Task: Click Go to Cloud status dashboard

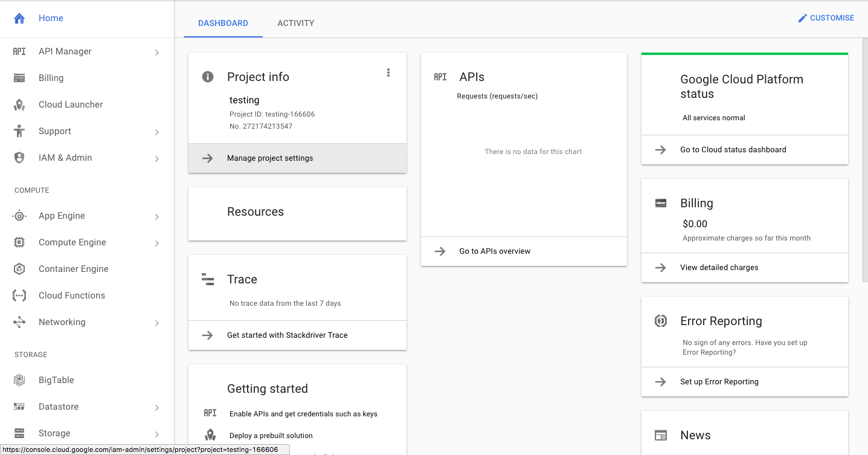Action: [744, 150]
